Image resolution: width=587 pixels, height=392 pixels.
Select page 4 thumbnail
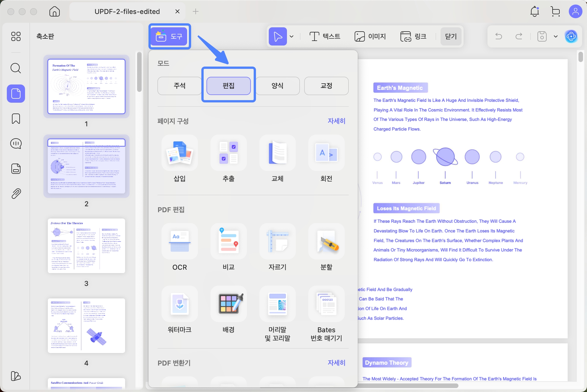[86, 326]
